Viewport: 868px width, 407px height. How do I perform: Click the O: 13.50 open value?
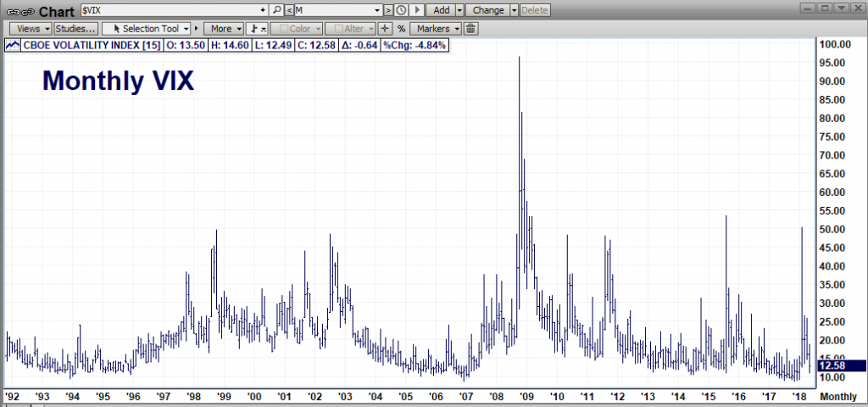[x=185, y=46]
